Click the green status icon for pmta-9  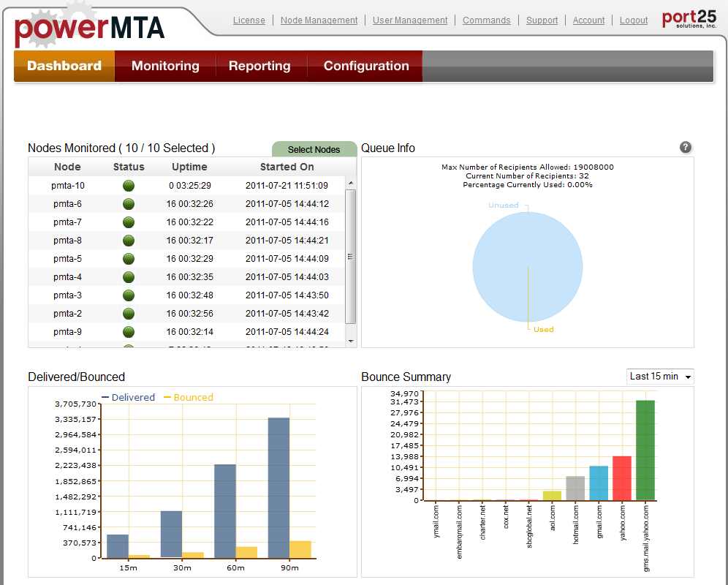point(129,332)
